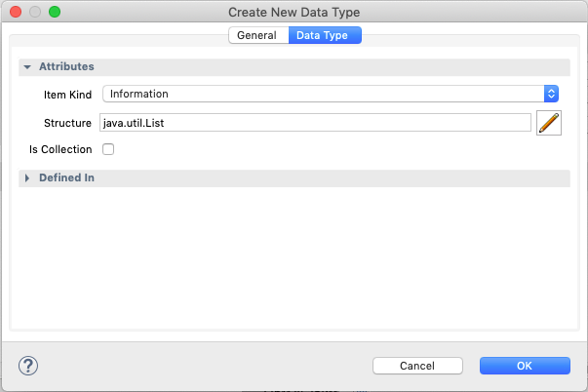Viewport: 588px width, 392px height.
Task: Expand the Defined In section
Action: [x=27, y=178]
